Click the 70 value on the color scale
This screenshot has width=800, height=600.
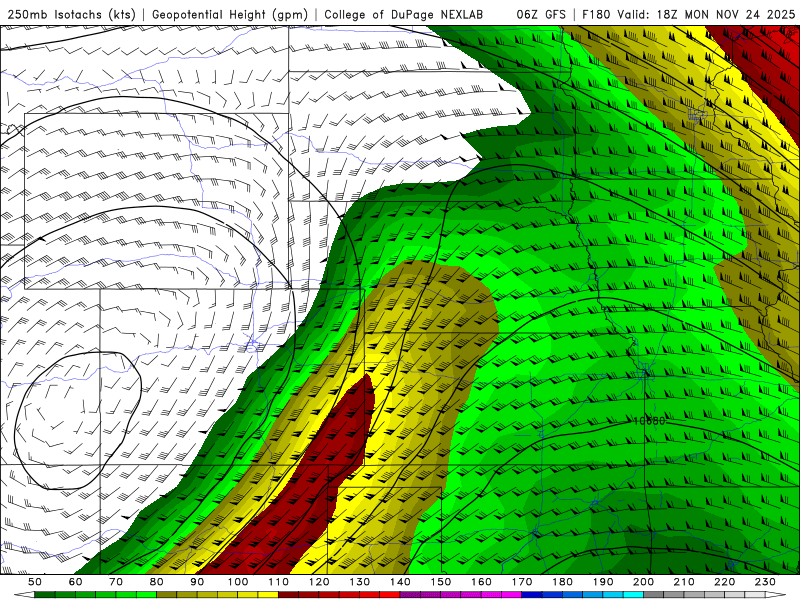pyautogui.click(x=116, y=582)
